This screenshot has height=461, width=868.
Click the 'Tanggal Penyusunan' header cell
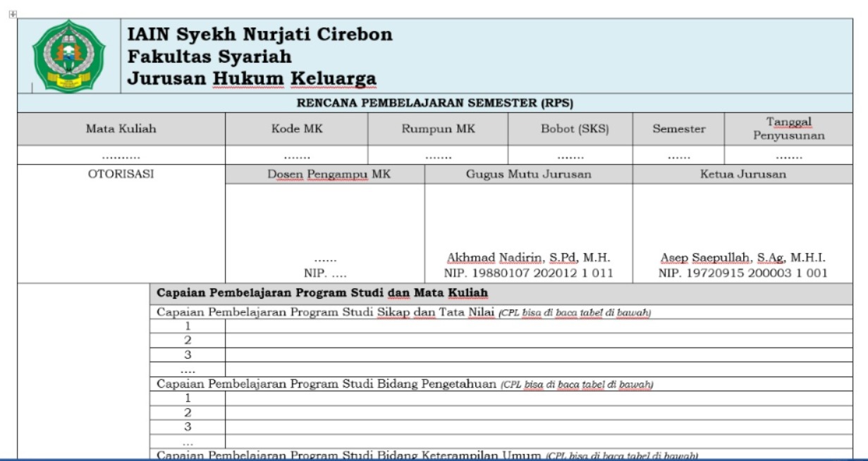tap(788, 129)
